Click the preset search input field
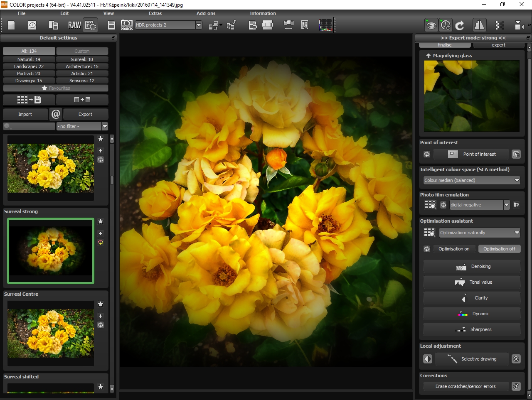This screenshot has width=532, height=400. [29, 126]
